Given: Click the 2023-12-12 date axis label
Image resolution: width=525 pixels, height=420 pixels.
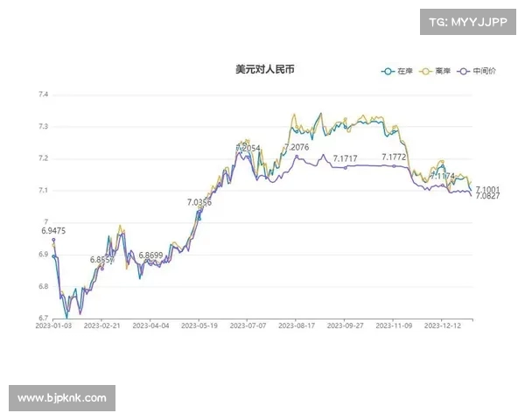Looking at the screenshot, I should pos(442,325).
